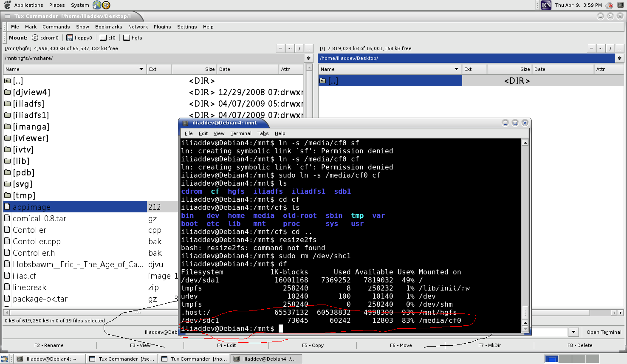This screenshot has width=627, height=364.
Task: Open Tux Commander's Bookmarks menu
Action: pos(109,27)
